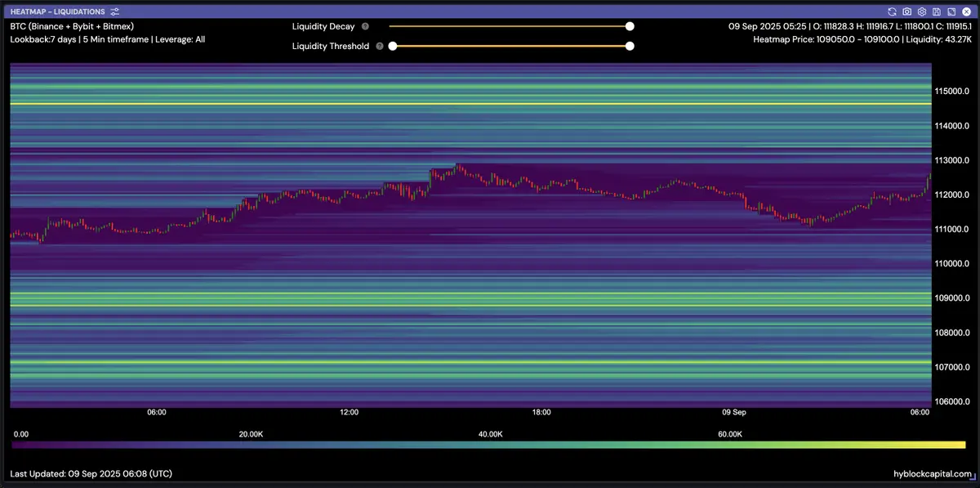Viewport: 980px width, 488px height.
Task: Click the 113000.0 price axis label
Action: click(x=952, y=160)
